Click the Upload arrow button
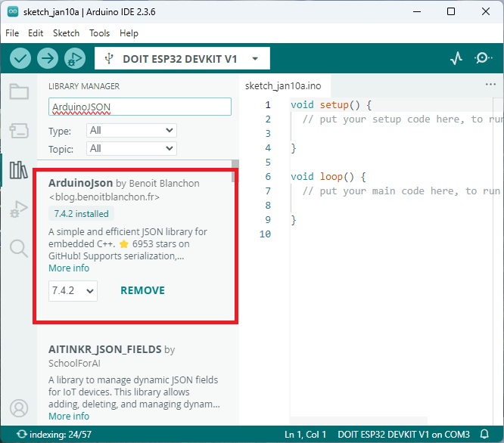The width and height of the screenshot is (504, 443). tap(48, 58)
